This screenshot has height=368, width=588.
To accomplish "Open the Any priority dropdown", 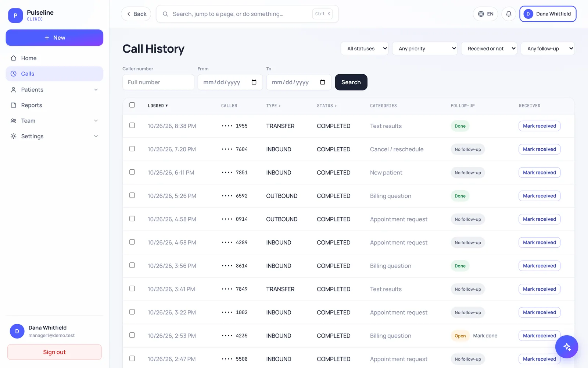I will pos(425,49).
